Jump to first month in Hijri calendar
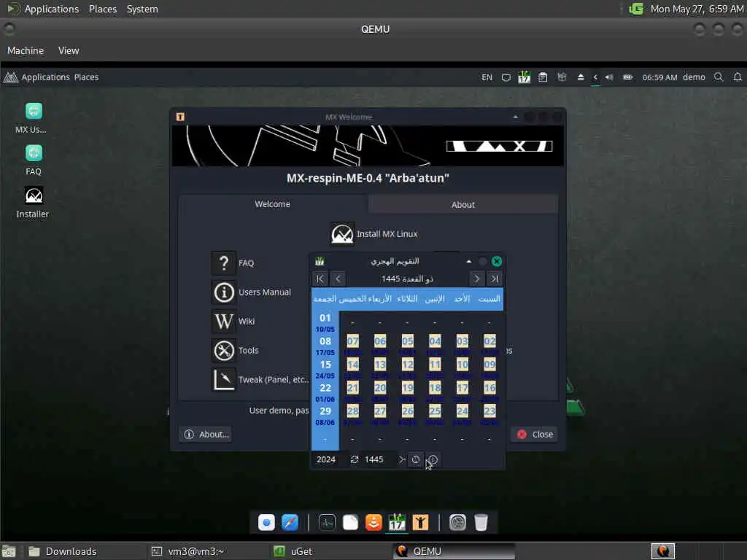Screen dimensions: 747x560 [x=320, y=279]
